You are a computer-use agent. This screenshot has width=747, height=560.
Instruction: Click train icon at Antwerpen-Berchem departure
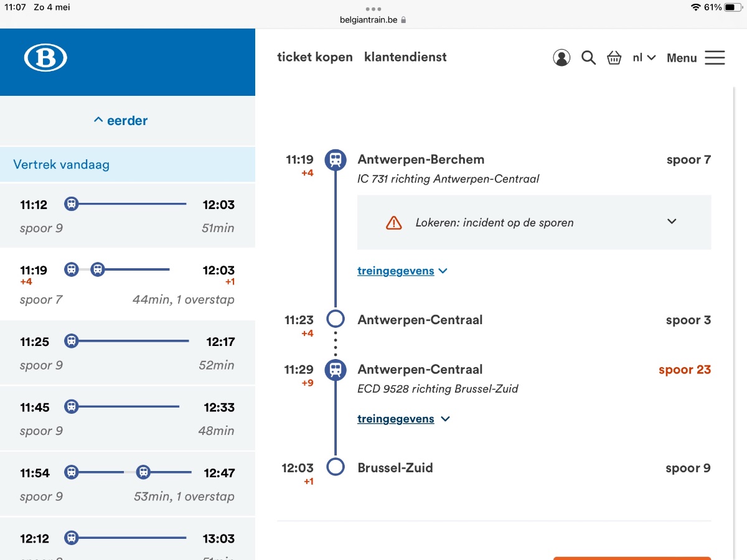coord(336,160)
